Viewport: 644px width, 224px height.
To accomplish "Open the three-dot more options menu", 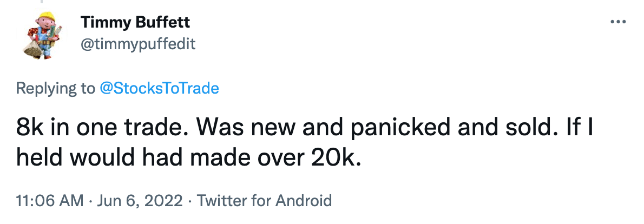I will [x=617, y=22].
